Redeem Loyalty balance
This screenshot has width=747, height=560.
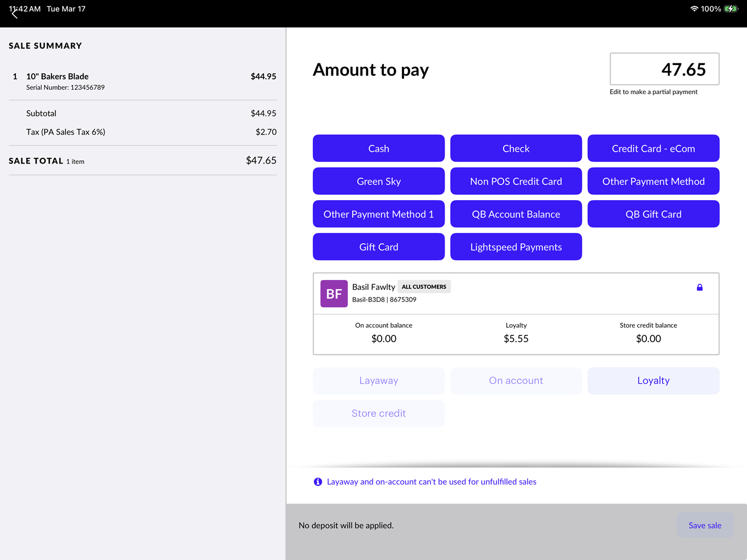click(x=653, y=381)
